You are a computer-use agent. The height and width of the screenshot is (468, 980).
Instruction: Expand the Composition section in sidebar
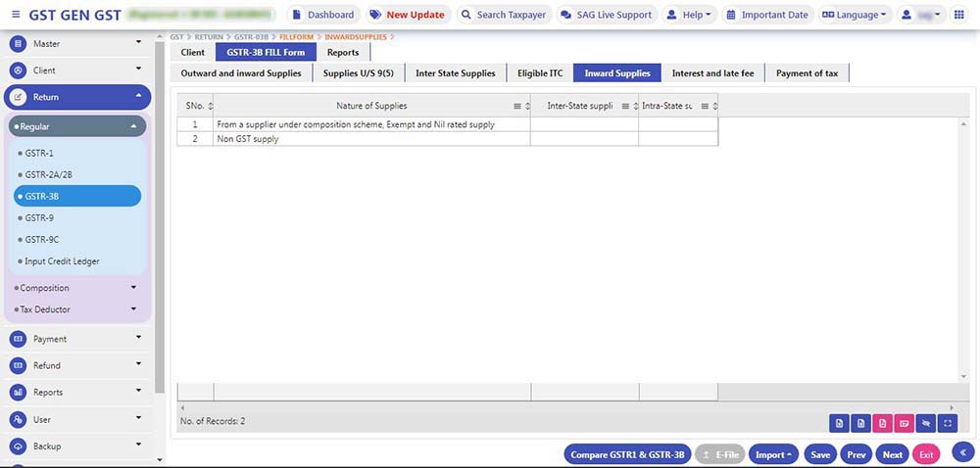[x=78, y=288]
